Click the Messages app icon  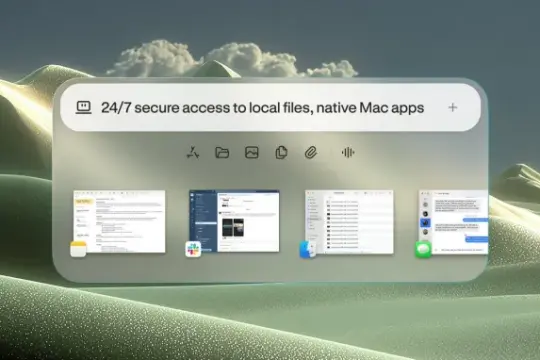click(423, 249)
